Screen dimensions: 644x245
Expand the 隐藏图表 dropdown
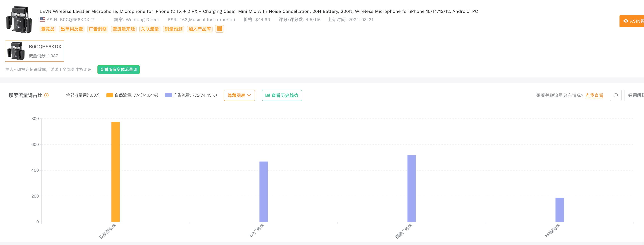point(239,95)
